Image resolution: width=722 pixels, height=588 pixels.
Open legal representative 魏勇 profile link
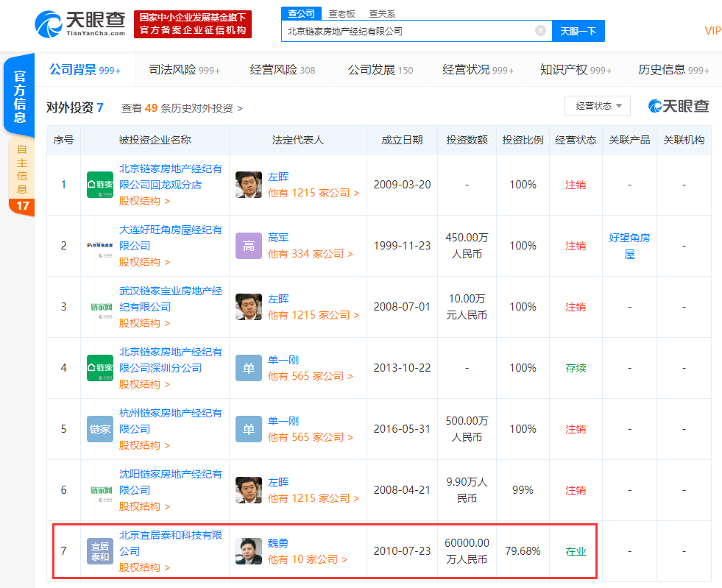278,543
